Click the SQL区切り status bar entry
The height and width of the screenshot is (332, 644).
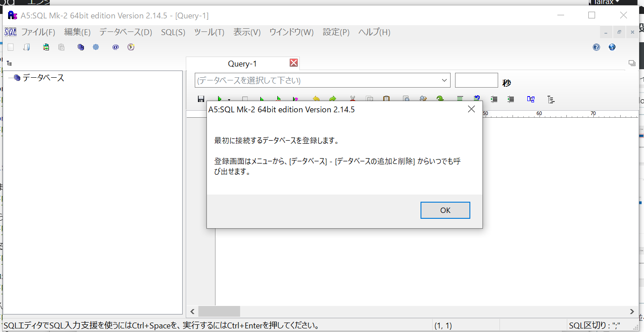[594, 326]
